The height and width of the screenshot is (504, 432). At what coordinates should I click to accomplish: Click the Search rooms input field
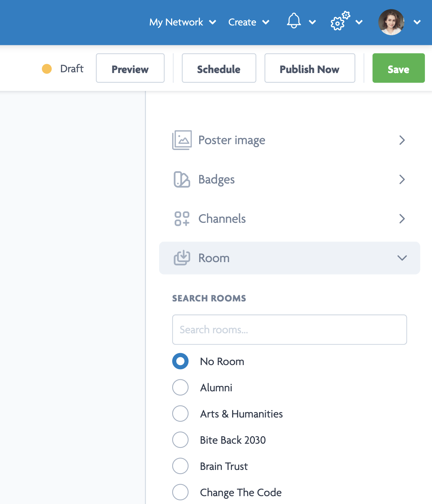(289, 330)
